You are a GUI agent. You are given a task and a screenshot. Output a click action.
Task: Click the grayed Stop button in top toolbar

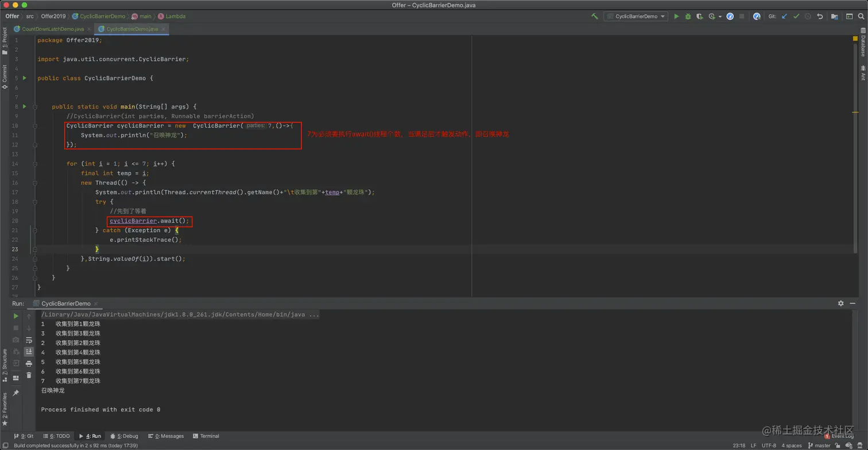pyautogui.click(x=742, y=17)
